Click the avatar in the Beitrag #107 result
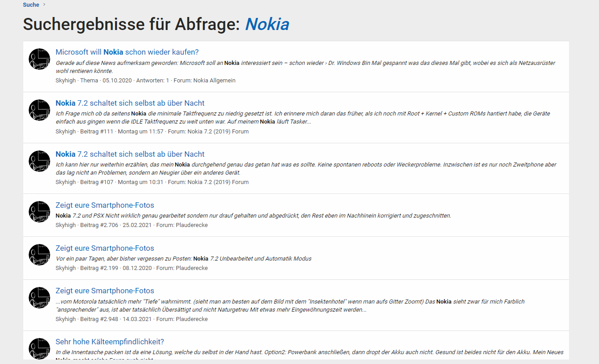This screenshot has height=364, width=599. click(x=39, y=161)
